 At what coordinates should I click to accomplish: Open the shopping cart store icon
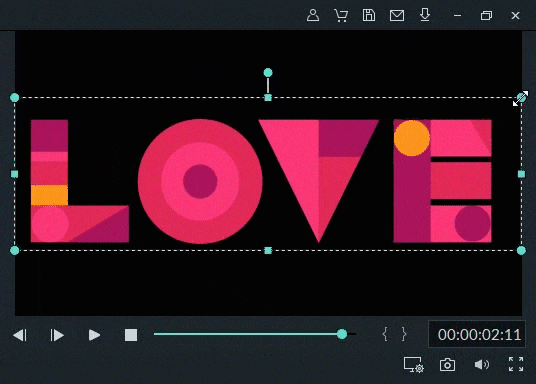tap(341, 16)
